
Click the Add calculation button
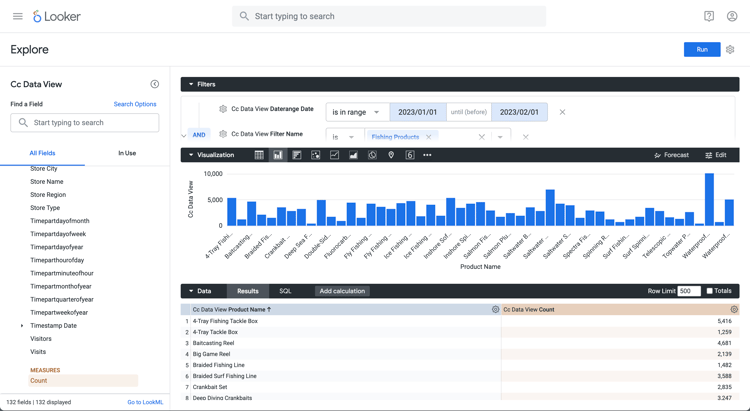(x=342, y=291)
